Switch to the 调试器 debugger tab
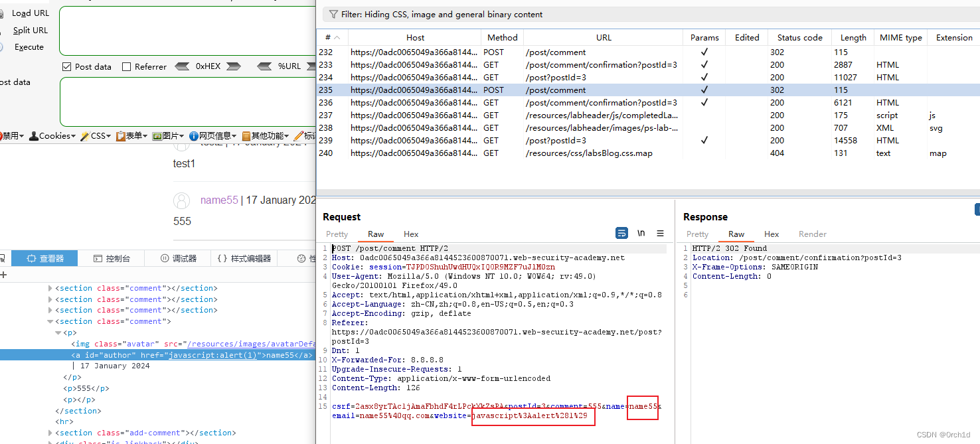Image resolution: width=980 pixels, height=444 pixels. point(178,258)
